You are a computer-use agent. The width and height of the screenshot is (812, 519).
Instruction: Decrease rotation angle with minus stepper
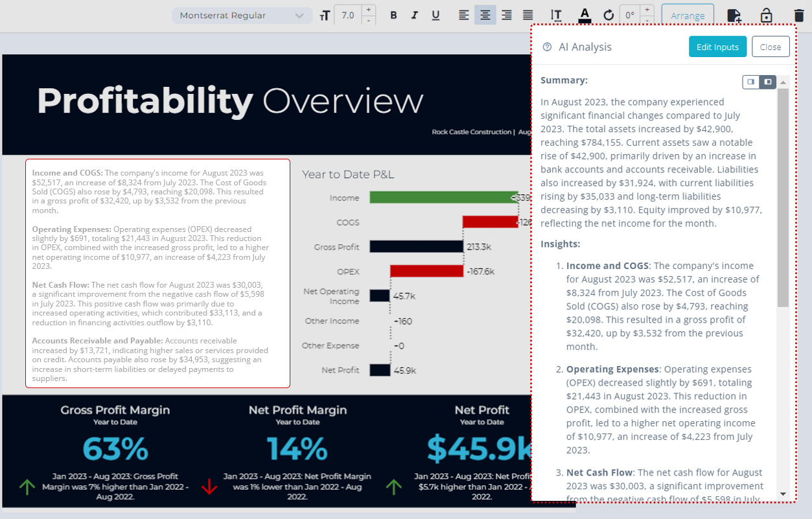coord(647,21)
